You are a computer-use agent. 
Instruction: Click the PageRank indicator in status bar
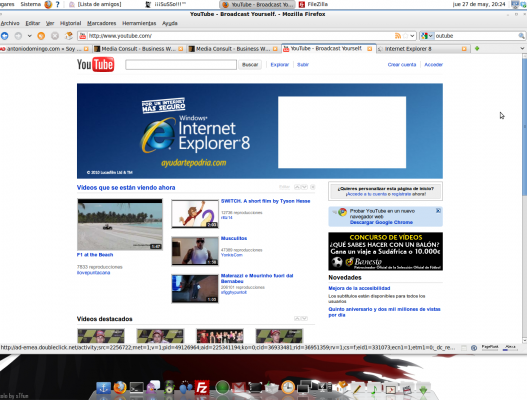tap(490, 348)
